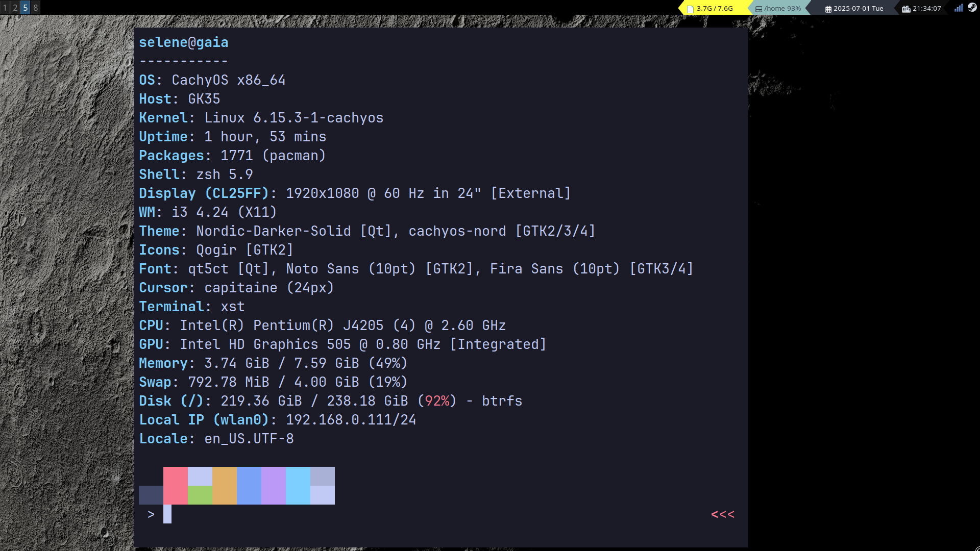Switch to workspace 1 in the bar
The width and height of the screenshot is (980, 551).
(x=5, y=8)
